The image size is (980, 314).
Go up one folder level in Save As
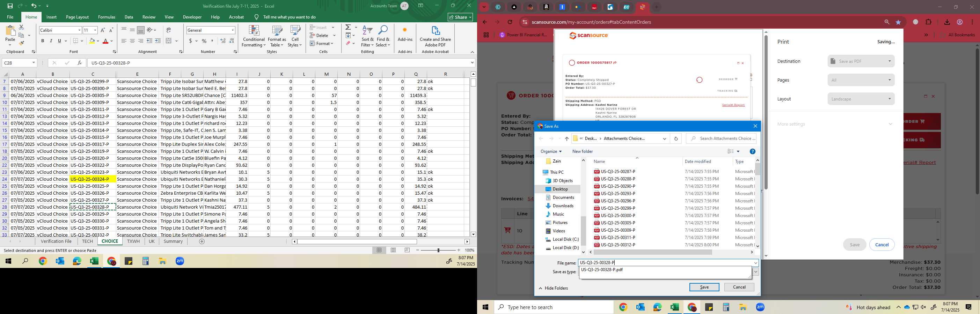566,139
